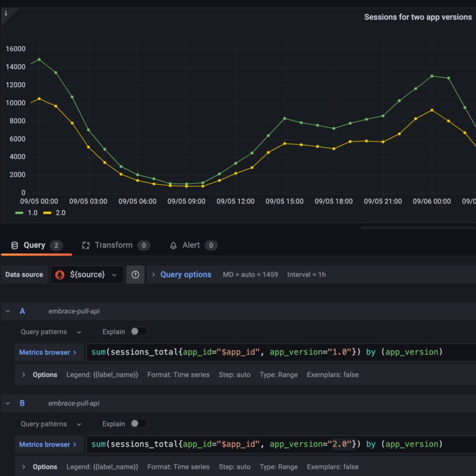Screen dimensions: 476x476
Task: Click the Query options link
Action: tap(186, 274)
